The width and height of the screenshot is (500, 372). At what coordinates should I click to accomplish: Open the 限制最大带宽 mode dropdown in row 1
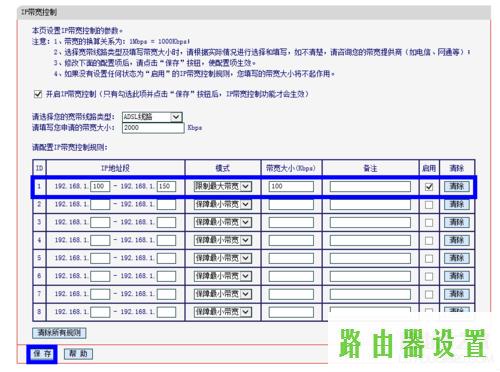(223, 186)
